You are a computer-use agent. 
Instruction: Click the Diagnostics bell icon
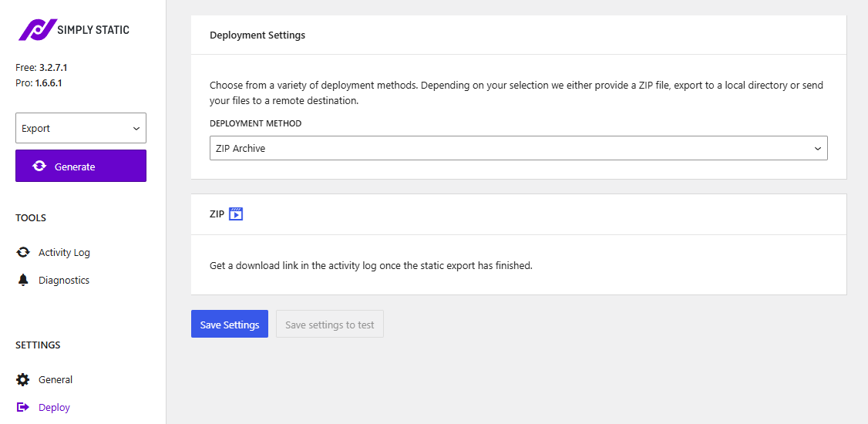pos(23,281)
